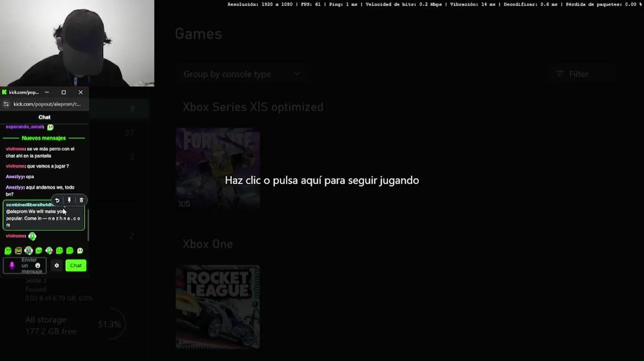Send message with green Chat button
644x361 pixels.
pos(76,265)
